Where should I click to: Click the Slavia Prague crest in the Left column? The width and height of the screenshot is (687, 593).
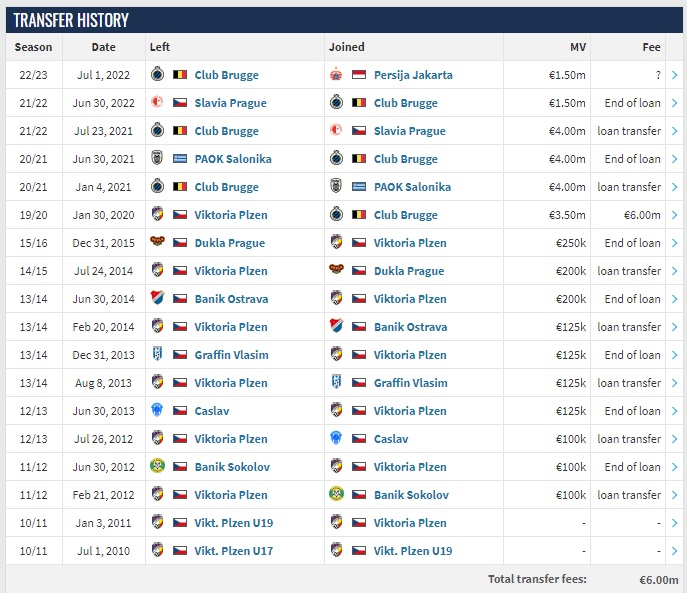157,103
